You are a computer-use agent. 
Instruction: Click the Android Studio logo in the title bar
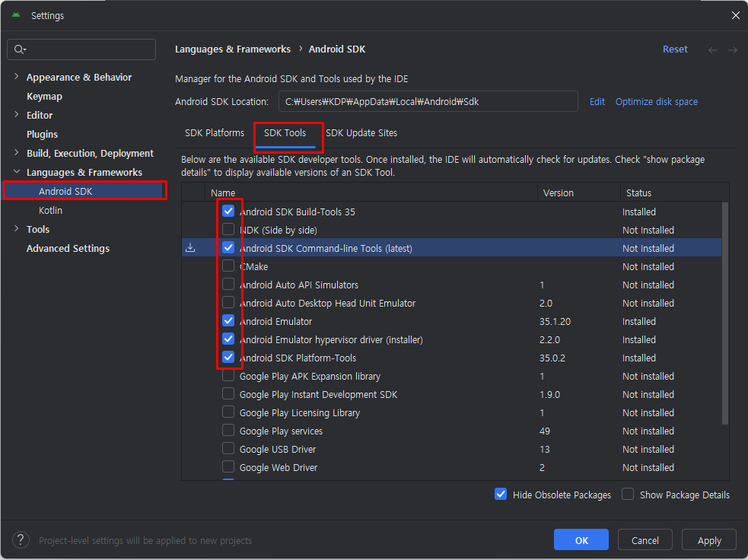[16, 15]
